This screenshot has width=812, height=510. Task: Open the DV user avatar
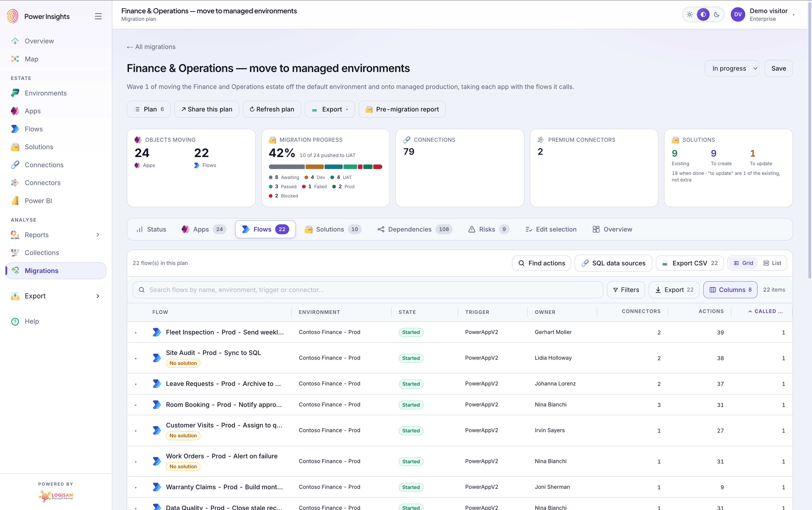point(738,14)
